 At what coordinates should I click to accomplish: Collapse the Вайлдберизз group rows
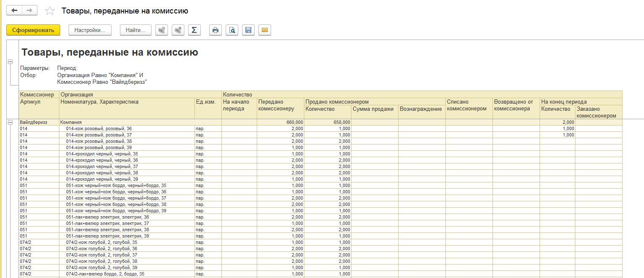tap(11, 122)
